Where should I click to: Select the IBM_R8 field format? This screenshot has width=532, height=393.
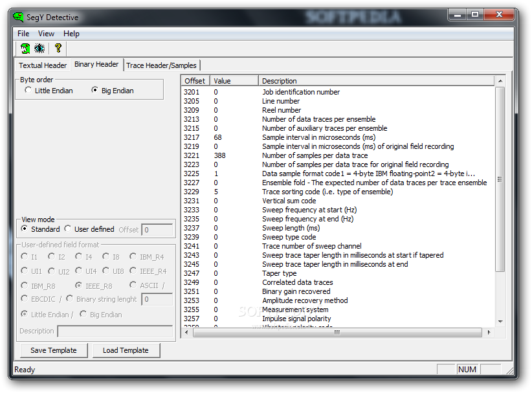pos(38,286)
